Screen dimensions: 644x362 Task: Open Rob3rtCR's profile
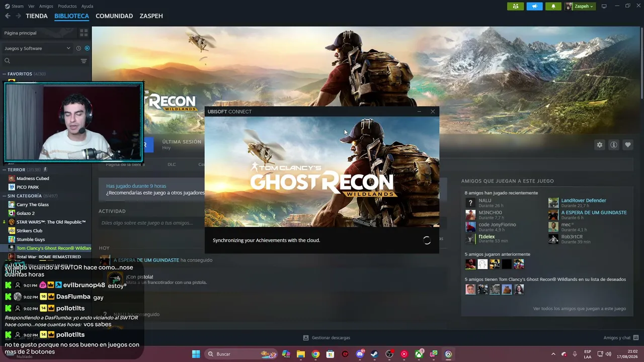[x=572, y=237]
